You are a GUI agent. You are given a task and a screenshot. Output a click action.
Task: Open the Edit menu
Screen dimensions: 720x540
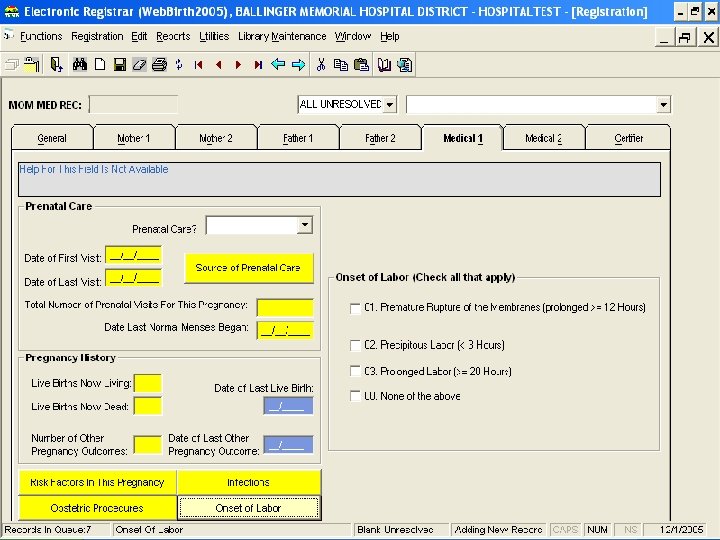(139, 36)
